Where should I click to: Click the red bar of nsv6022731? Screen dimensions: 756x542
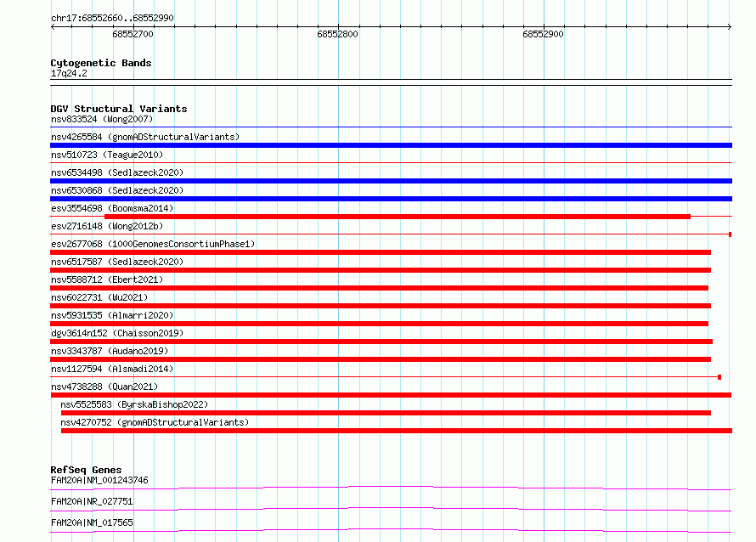click(x=381, y=306)
